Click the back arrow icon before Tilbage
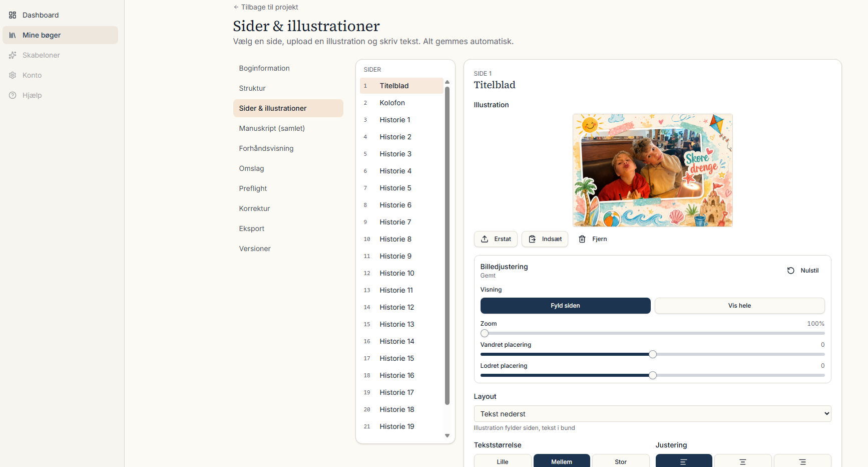868x467 pixels. pyautogui.click(x=236, y=7)
